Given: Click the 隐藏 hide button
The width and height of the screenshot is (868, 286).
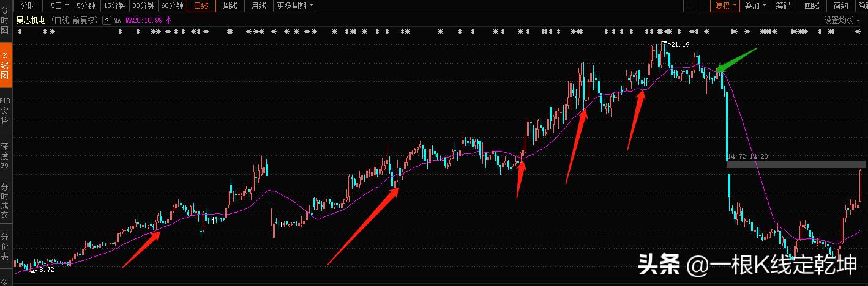Looking at the screenshot, I should point(862,5).
